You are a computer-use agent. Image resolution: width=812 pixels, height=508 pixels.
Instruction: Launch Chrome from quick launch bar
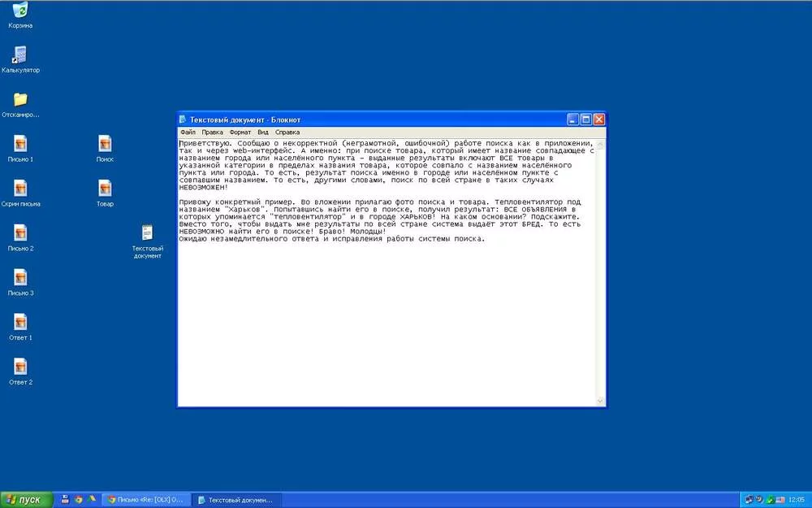79,500
